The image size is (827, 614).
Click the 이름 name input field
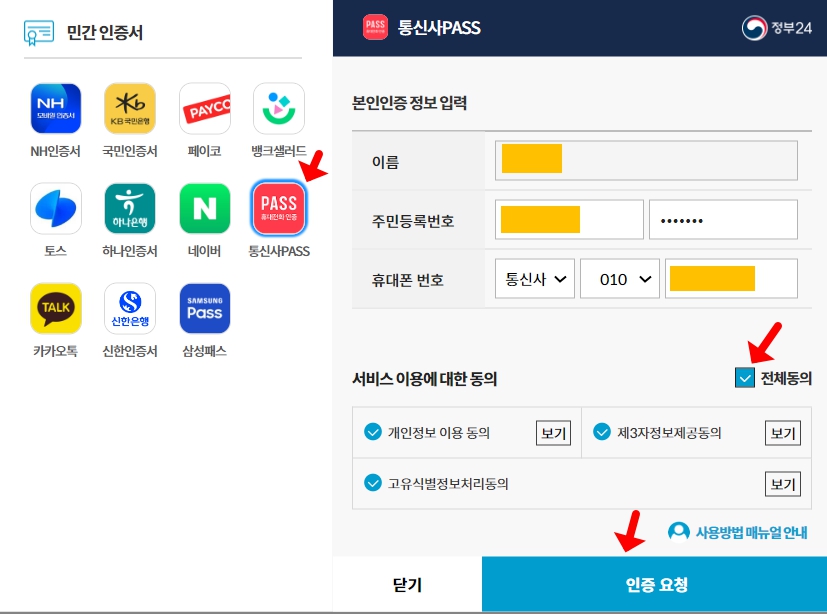pos(646,160)
